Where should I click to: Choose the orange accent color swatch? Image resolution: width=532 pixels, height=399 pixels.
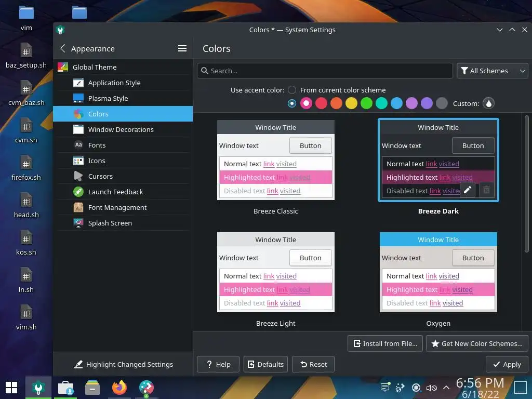tap(336, 103)
